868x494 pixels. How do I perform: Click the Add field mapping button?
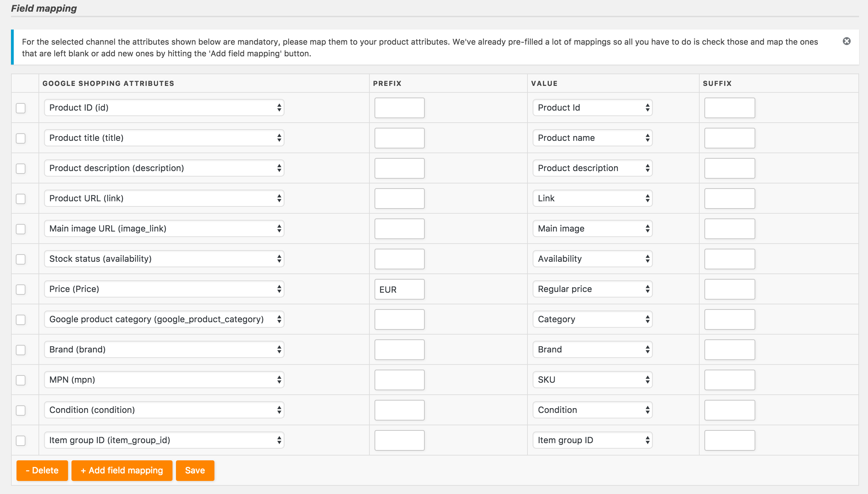(x=122, y=470)
